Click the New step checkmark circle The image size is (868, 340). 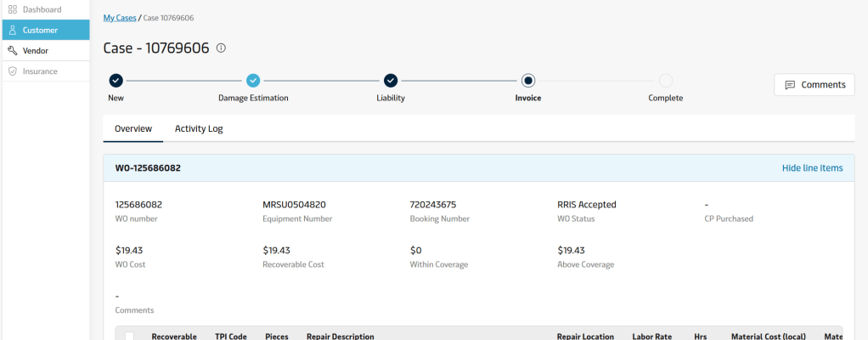116,81
